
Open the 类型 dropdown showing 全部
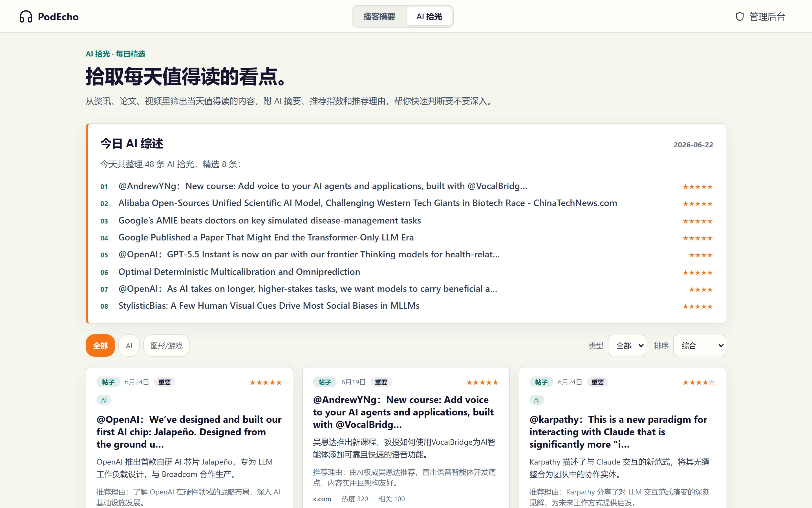point(627,345)
